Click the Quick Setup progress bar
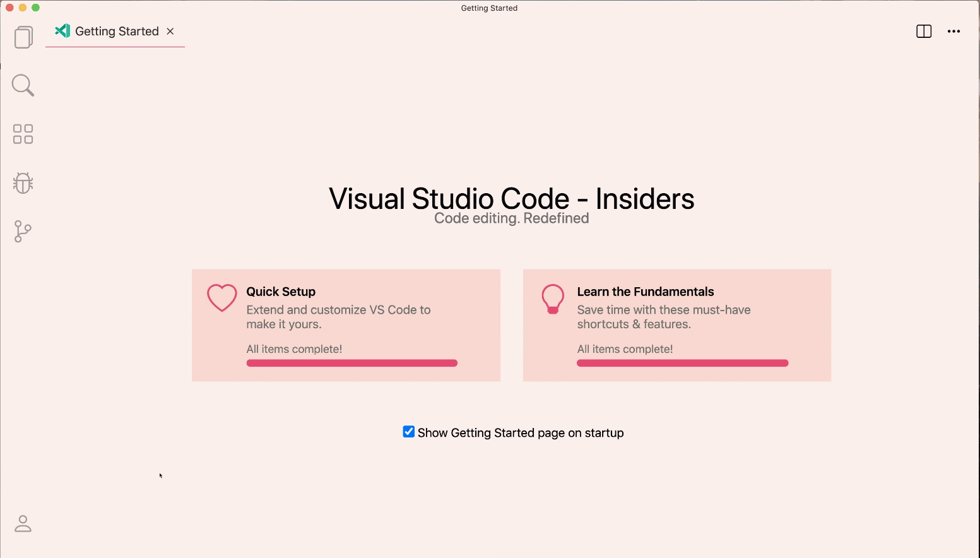The height and width of the screenshot is (558, 980). pyautogui.click(x=352, y=363)
